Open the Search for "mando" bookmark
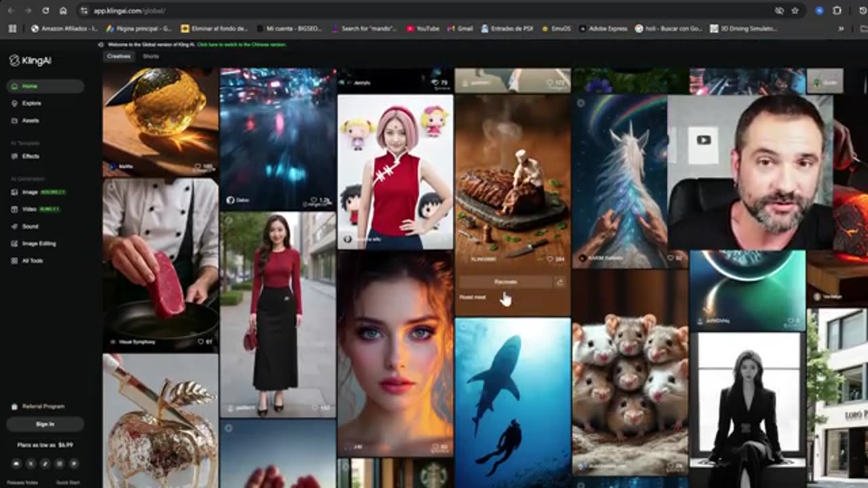Viewport: 868px width, 488px height. click(365, 28)
